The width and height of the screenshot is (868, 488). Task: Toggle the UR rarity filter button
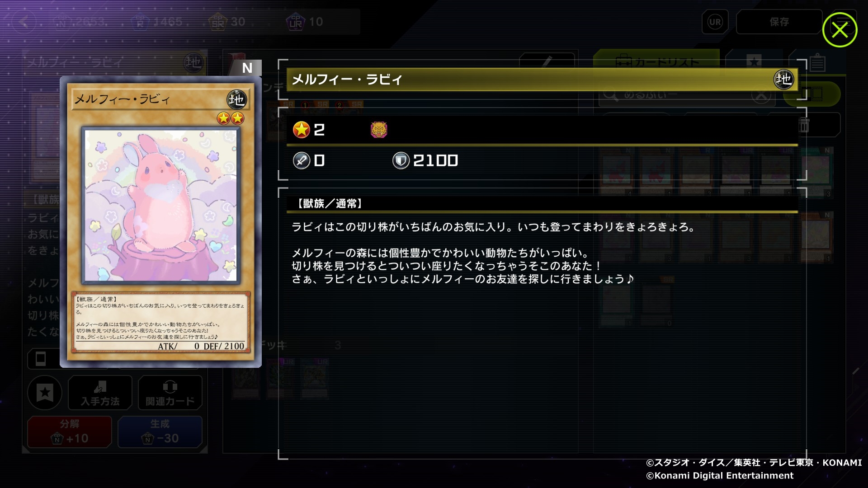coord(715,22)
